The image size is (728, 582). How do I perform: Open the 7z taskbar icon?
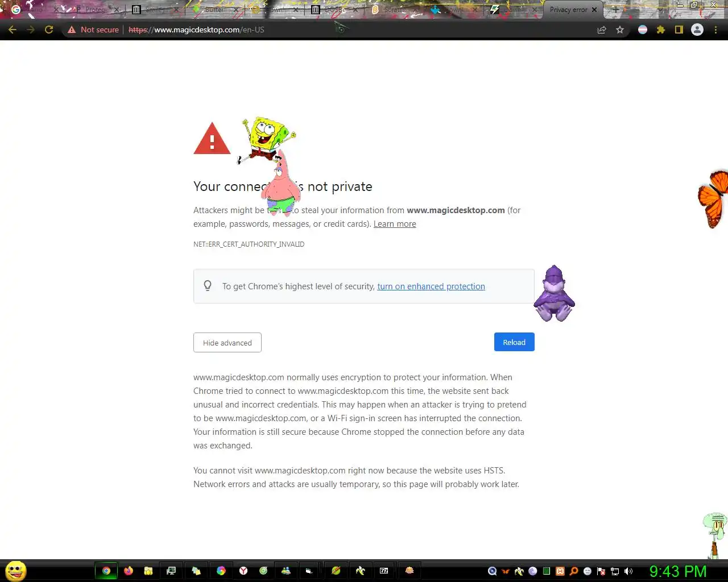click(x=384, y=571)
